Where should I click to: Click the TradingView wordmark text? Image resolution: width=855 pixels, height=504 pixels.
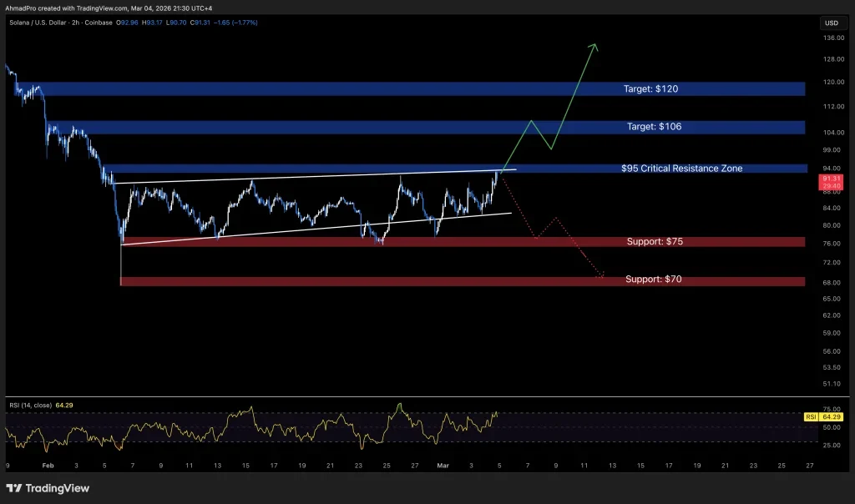pyautogui.click(x=58, y=488)
